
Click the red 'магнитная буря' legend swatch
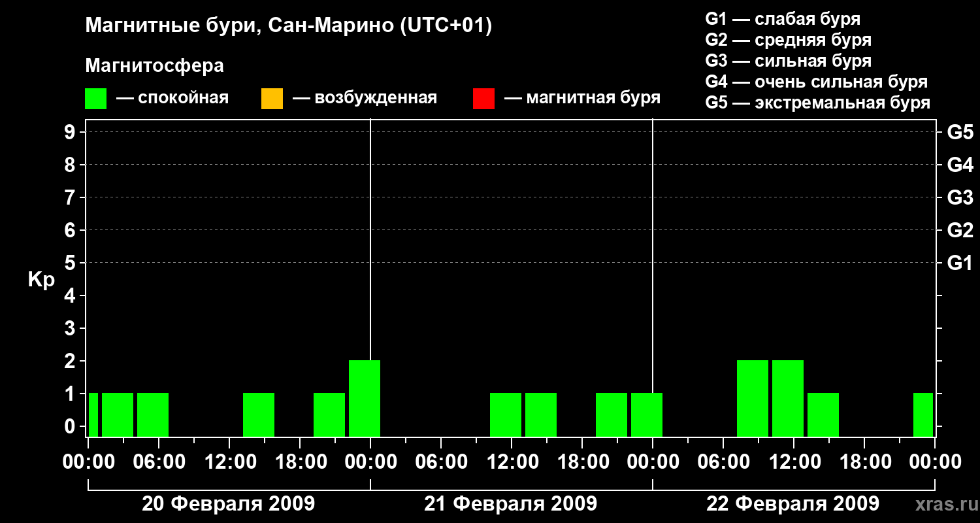tap(483, 99)
